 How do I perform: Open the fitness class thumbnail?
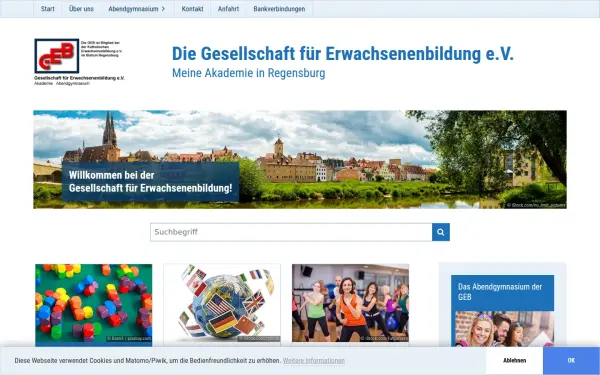[x=350, y=303]
